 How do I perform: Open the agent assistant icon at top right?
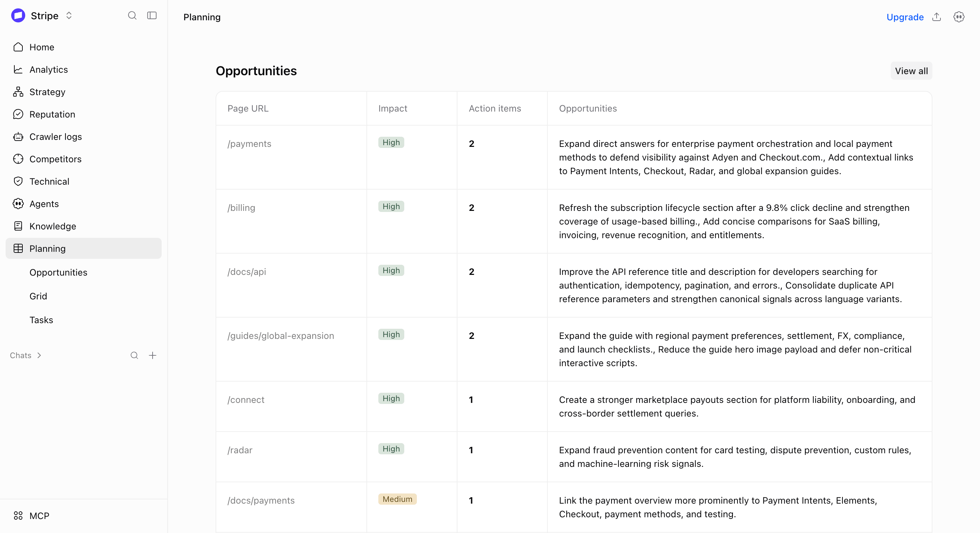[959, 17]
